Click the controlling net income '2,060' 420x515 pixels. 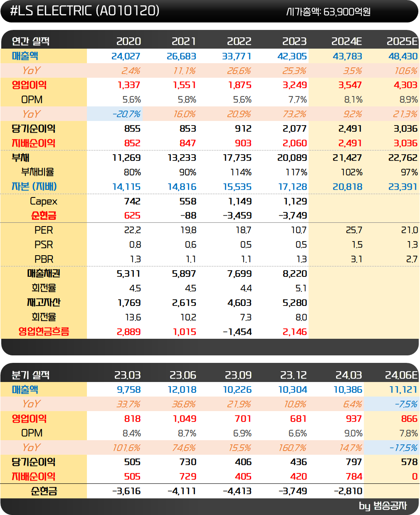(x=295, y=143)
